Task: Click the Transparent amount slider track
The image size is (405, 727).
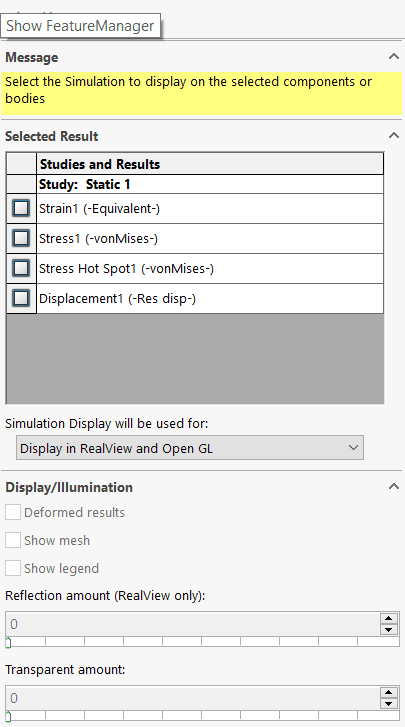Action: (x=202, y=715)
